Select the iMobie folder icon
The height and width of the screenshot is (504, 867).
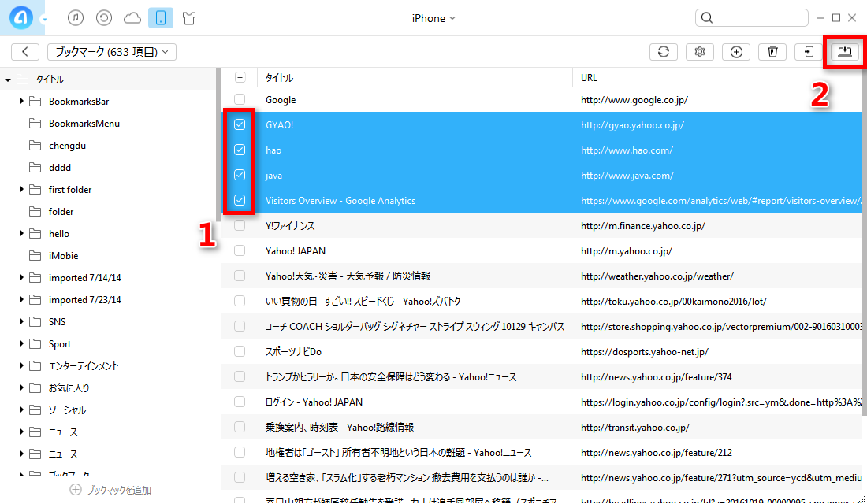(35, 255)
